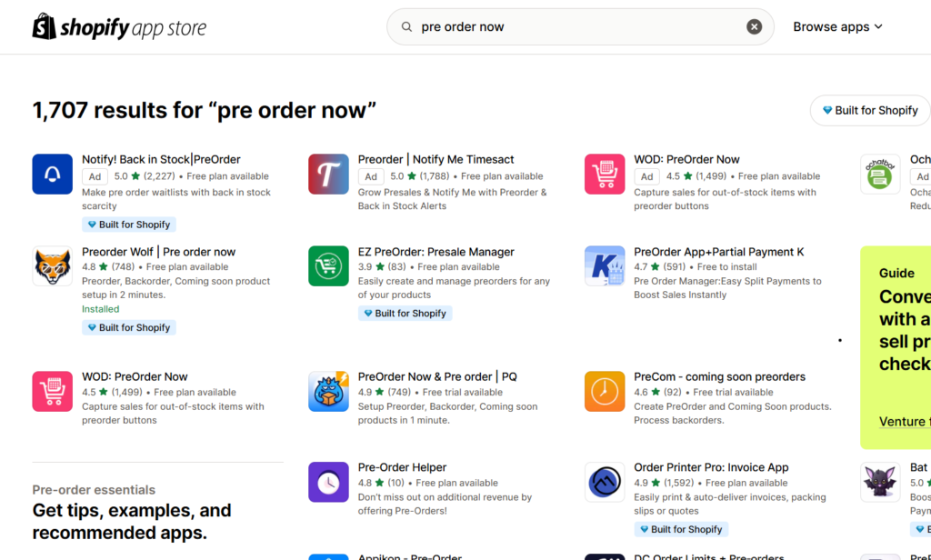
Task: Click the Ad tag on the Notify! Back in Stock listing
Action: pyautogui.click(x=95, y=176)
